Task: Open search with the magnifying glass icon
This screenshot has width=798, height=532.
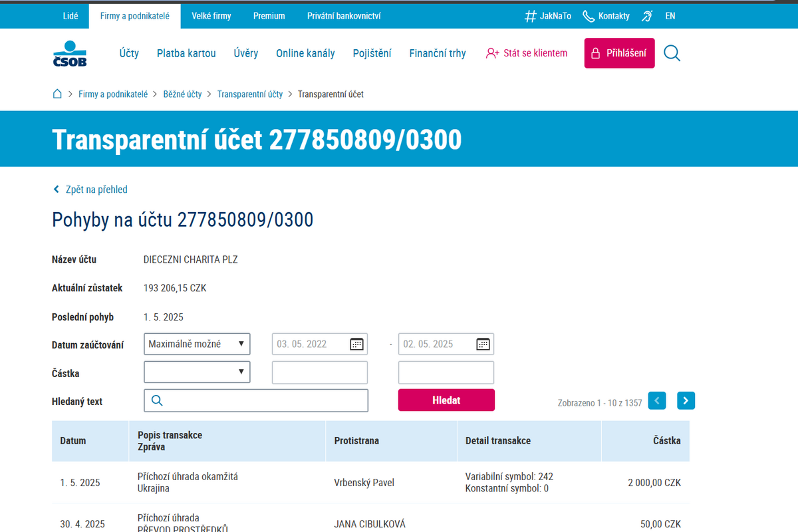Action: point(672,53)
